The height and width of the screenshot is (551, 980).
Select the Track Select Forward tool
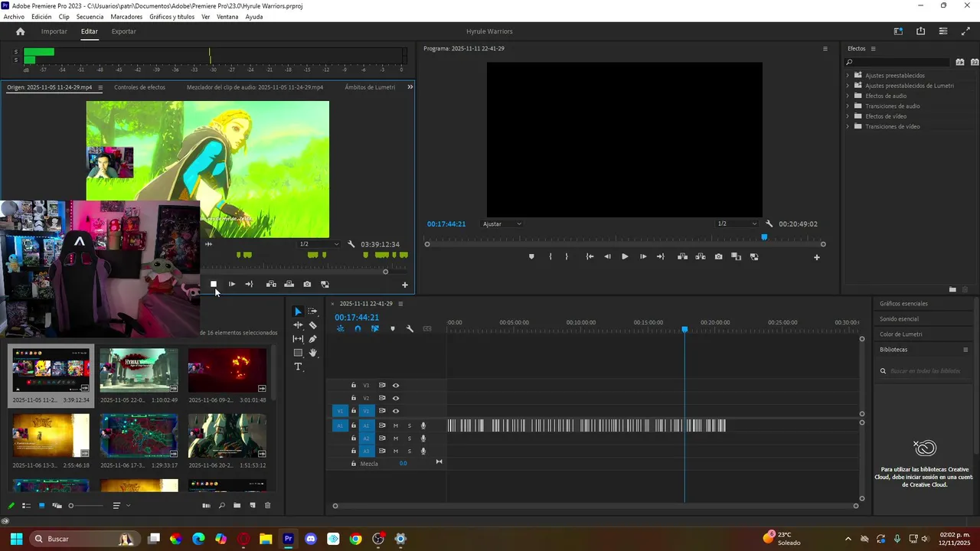coord(312,311)
